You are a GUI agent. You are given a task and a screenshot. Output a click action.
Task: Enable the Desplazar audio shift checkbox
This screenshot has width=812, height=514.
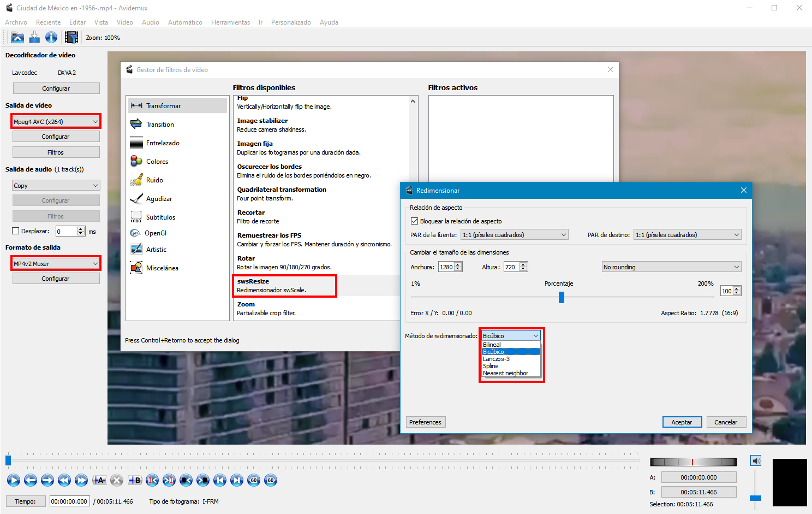point(16,231)
